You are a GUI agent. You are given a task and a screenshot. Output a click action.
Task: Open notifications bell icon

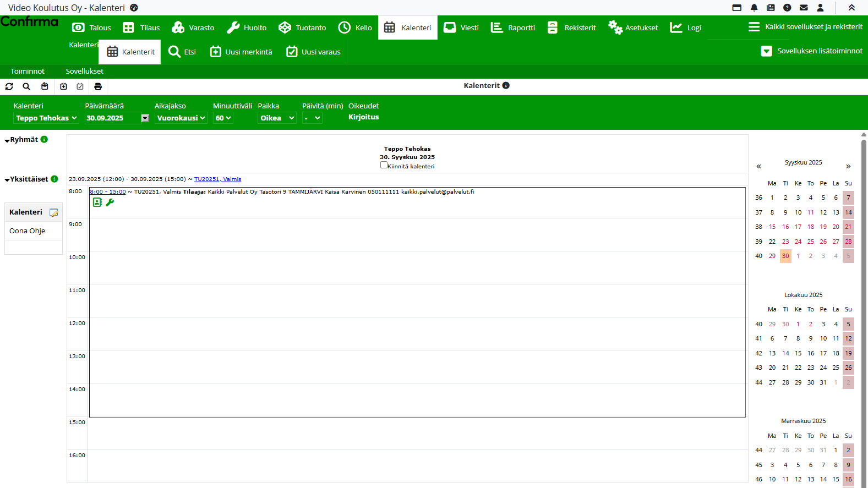(754, 8)
